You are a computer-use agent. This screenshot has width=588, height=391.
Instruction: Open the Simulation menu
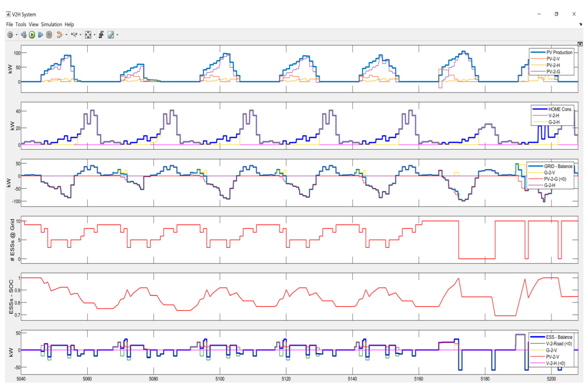[51, 24]
